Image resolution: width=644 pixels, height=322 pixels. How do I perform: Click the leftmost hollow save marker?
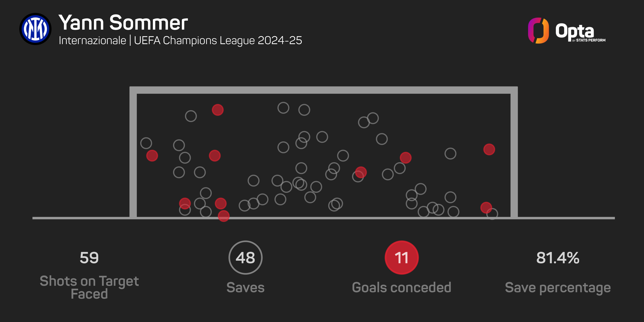[x=146, y=143]
